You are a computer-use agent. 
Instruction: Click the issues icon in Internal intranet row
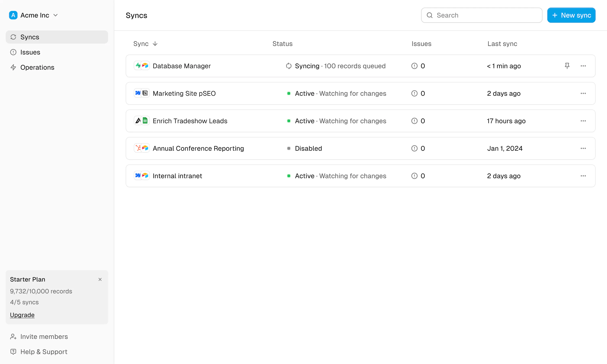414,176
